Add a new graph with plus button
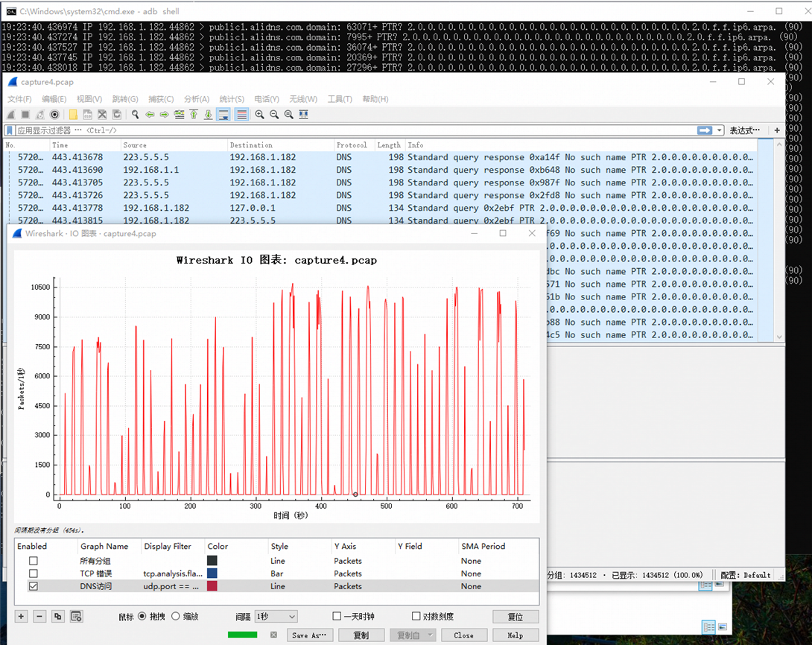This screenshot has width=812, height=645. pyautogui.click(x=22, y=617)
